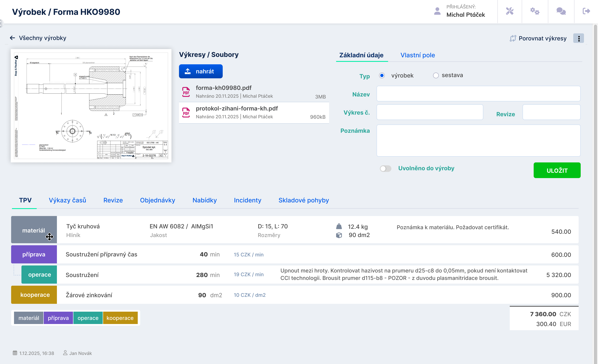
Task: Select the sestava radio option
Action: (436, 75)
